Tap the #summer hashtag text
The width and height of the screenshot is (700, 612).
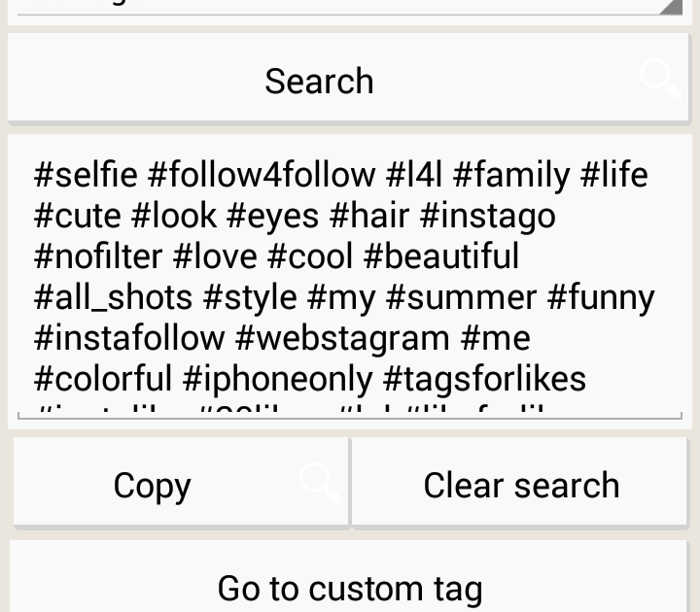(461, 297)
